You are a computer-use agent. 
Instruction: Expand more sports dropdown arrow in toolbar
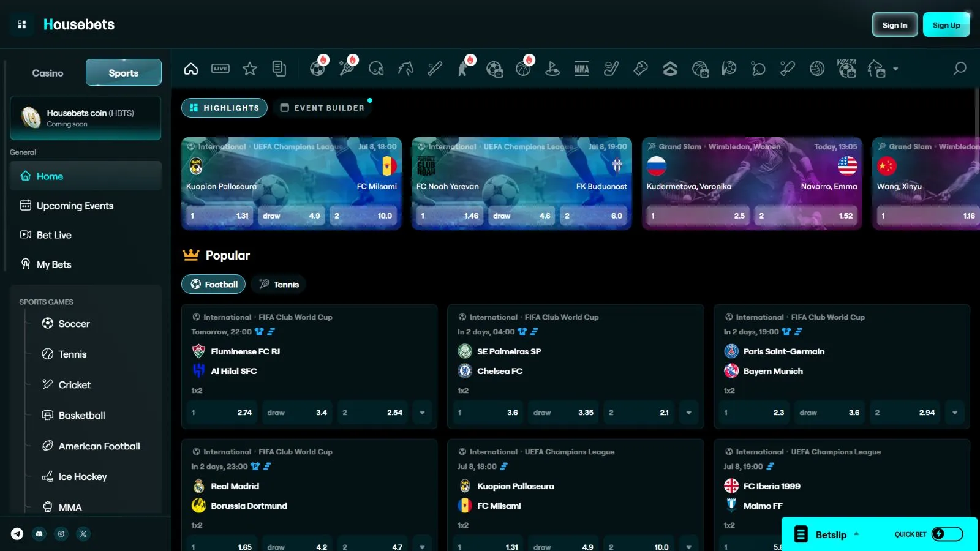(895, 69)
